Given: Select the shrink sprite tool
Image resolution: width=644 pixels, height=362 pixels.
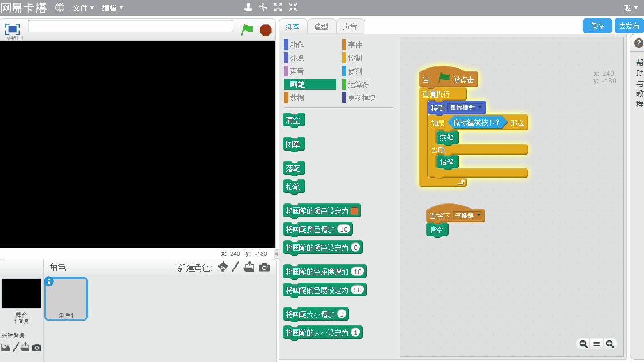Looking at the screenshot, I should (293, 7).
